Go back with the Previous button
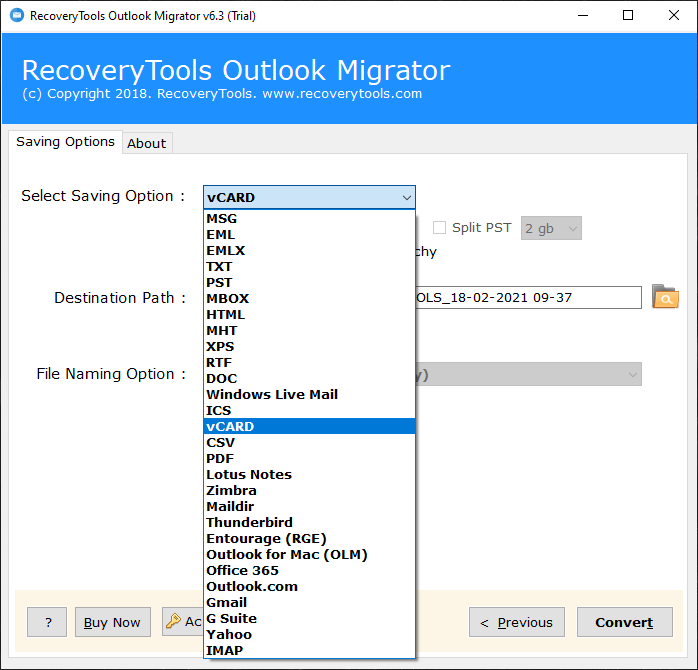 (x=517, y=622)
